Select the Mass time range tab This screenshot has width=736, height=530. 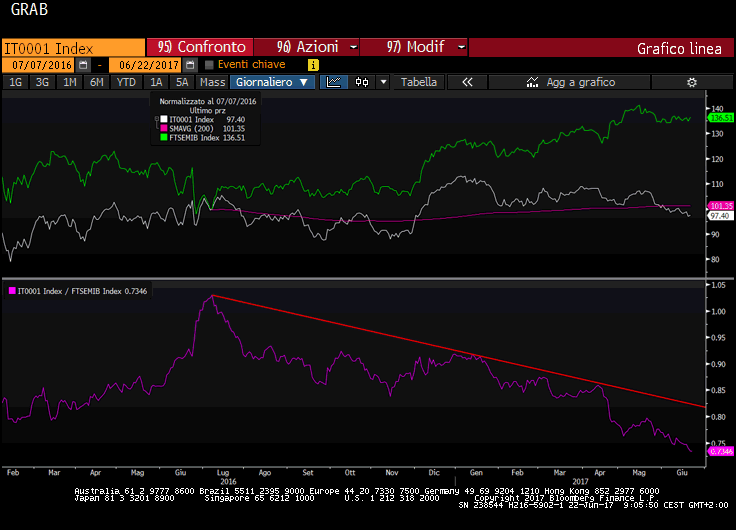[x=213, y=82]
